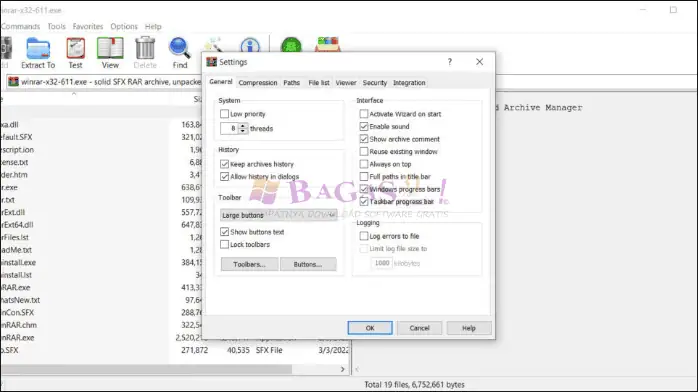Close the Settings dialog with X
Image resolution: width=698 pixels, height=392 pixels.
pyautogui.click(x=479, y=62)
